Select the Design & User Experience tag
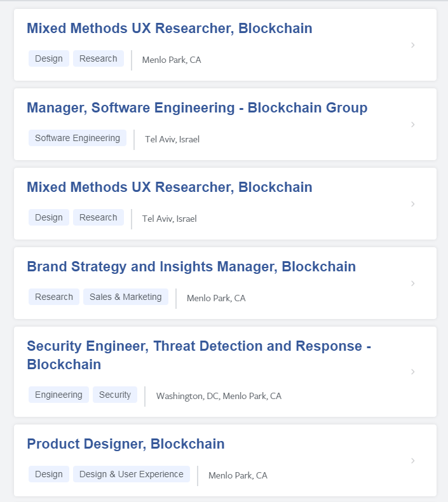Image resolution: width=448 pixels, height=502 pixels. point(132,474)
